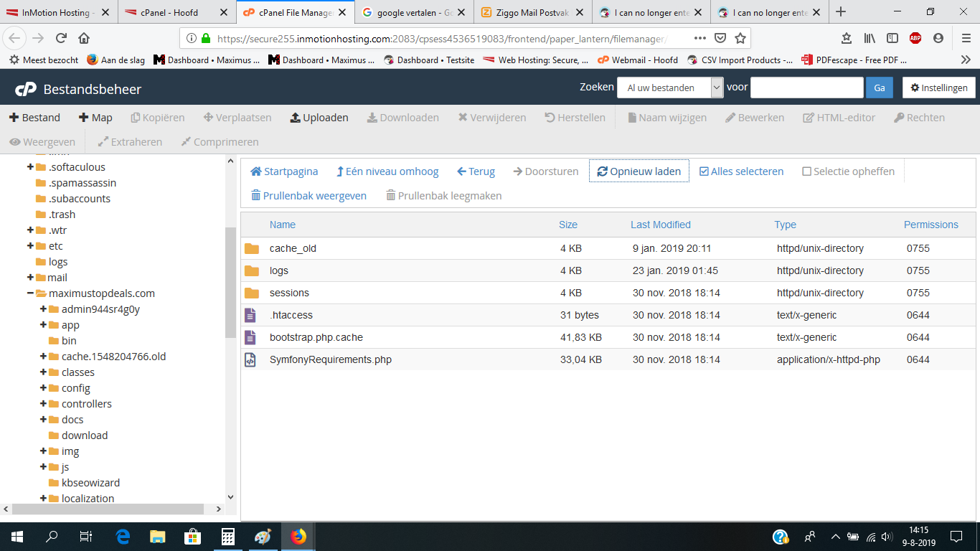Click Opnieuw laden to reload

[639, 171]
